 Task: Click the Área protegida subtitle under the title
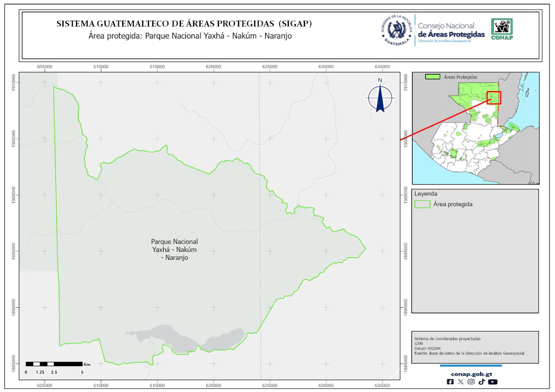point(190,36)
